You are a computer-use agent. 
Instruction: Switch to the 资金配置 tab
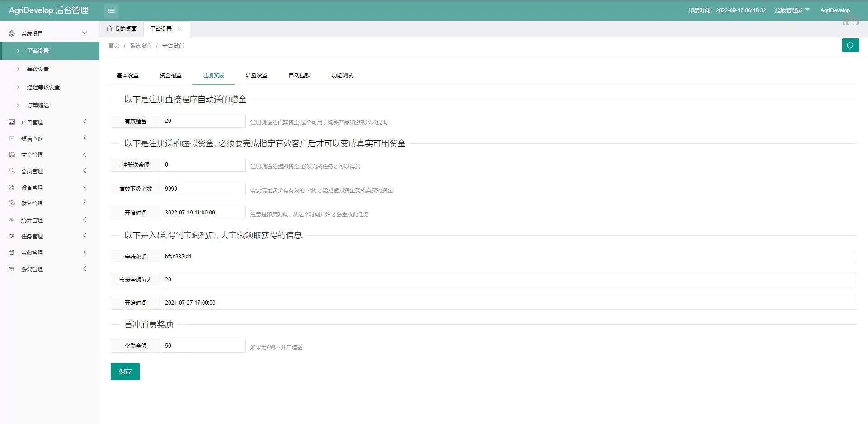(x=170, y=76)
